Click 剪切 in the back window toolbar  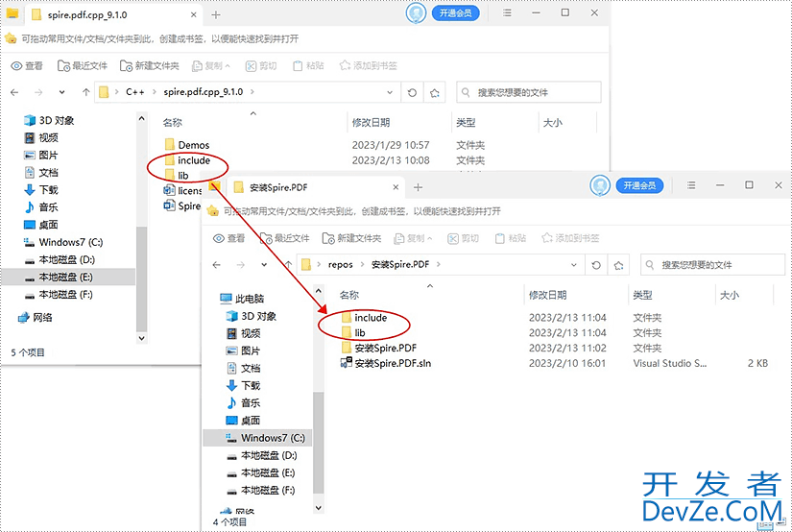[x=261, y=65]
